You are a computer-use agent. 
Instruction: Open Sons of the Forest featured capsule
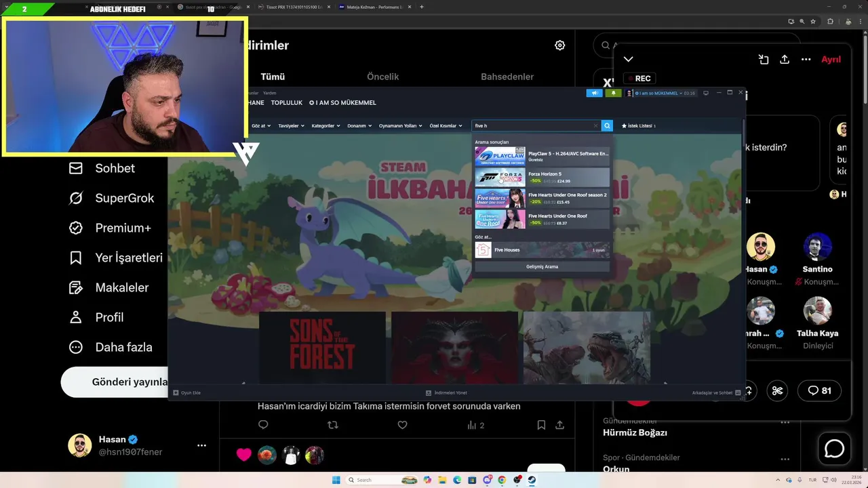tap(322, 347)
